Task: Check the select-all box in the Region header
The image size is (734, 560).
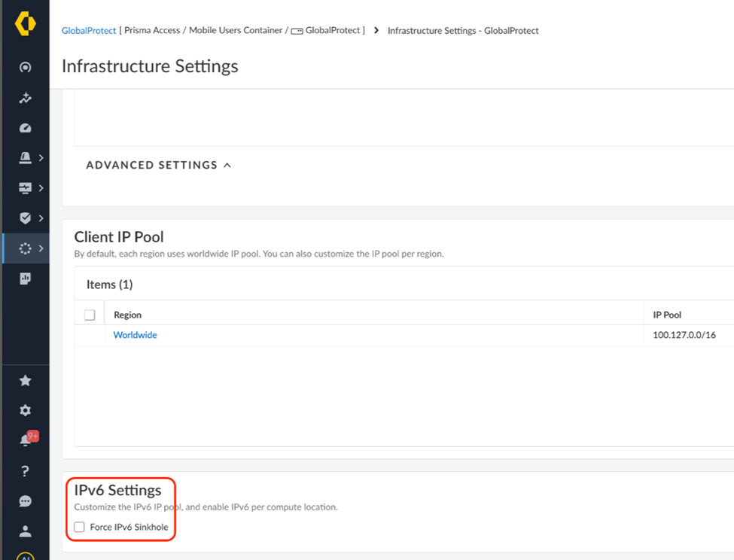Action: point(90,315)
